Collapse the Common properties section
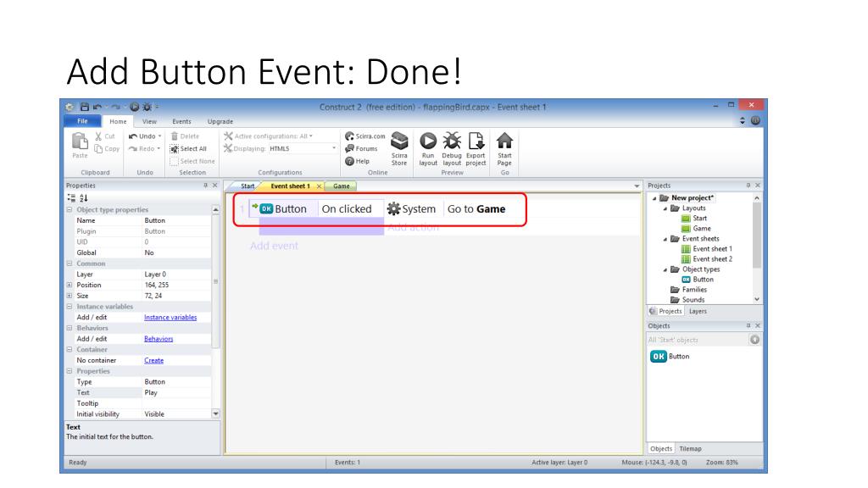 70,263
